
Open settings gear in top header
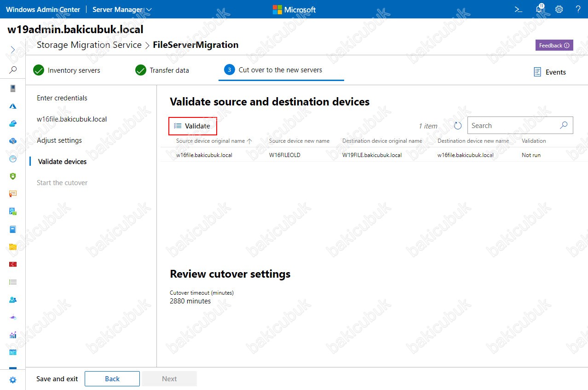559,9
